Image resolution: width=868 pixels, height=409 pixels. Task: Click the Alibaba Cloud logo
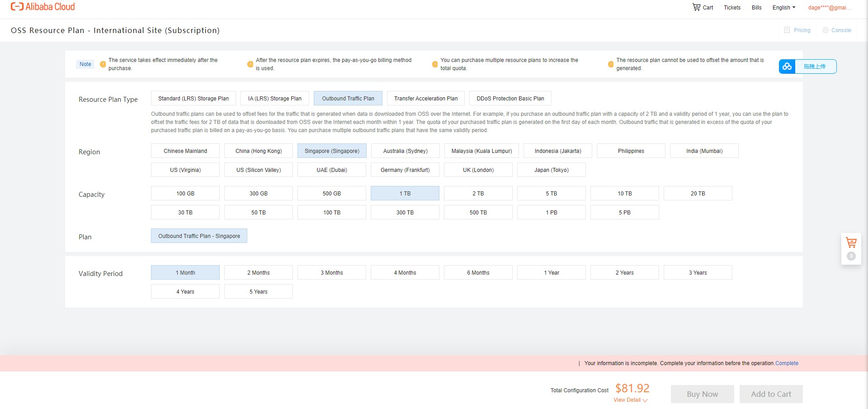pyautogui.click(x=43, y=7)
